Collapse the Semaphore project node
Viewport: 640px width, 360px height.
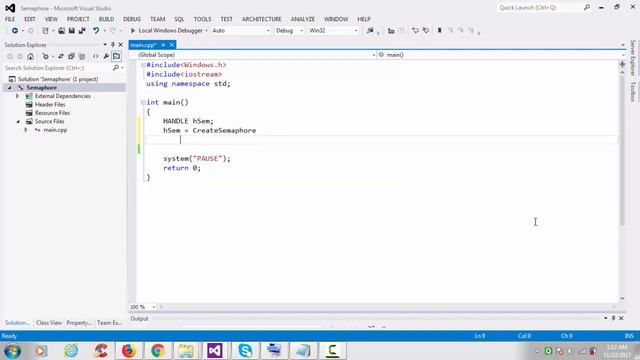pos(10,88)
